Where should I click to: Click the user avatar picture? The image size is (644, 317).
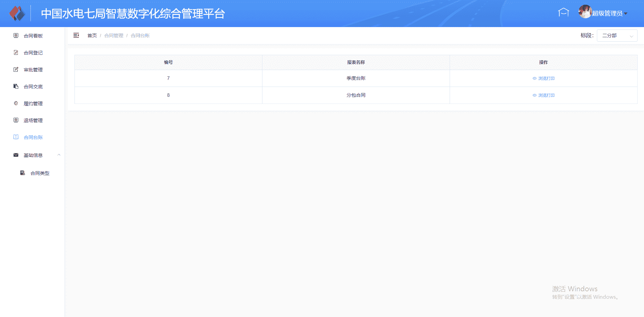click(585, 12)
